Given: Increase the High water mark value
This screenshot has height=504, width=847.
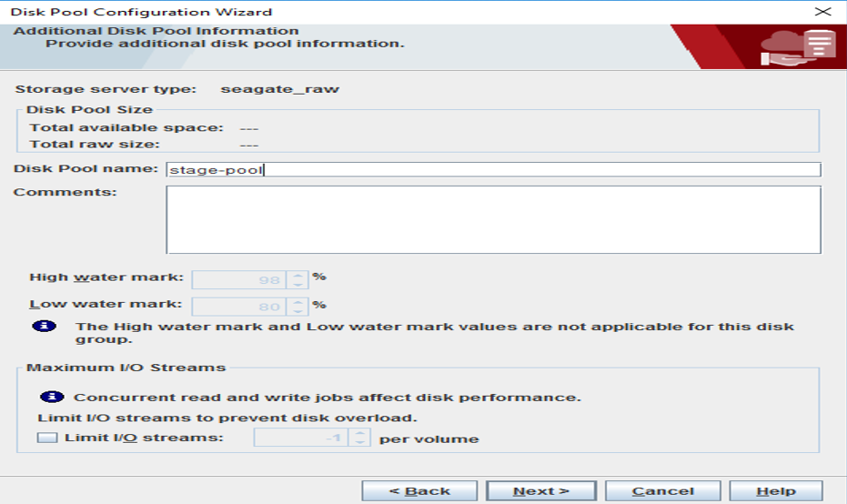Looking at the screenshot, I should tap(298, 274).
